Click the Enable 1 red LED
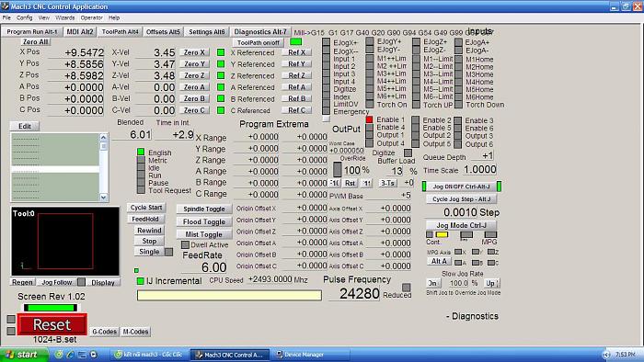The height and width of the screenshot is (362, 644). coord(369,119)
